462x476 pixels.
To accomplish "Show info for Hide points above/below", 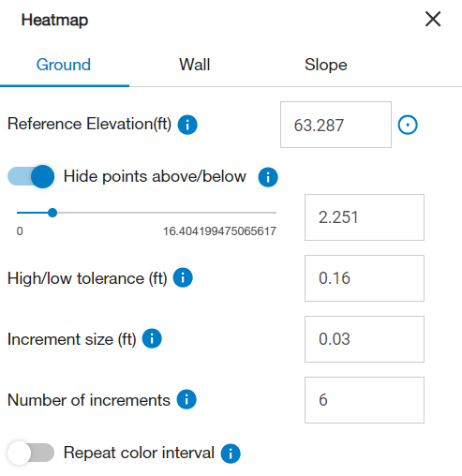I will click(268, 177).
